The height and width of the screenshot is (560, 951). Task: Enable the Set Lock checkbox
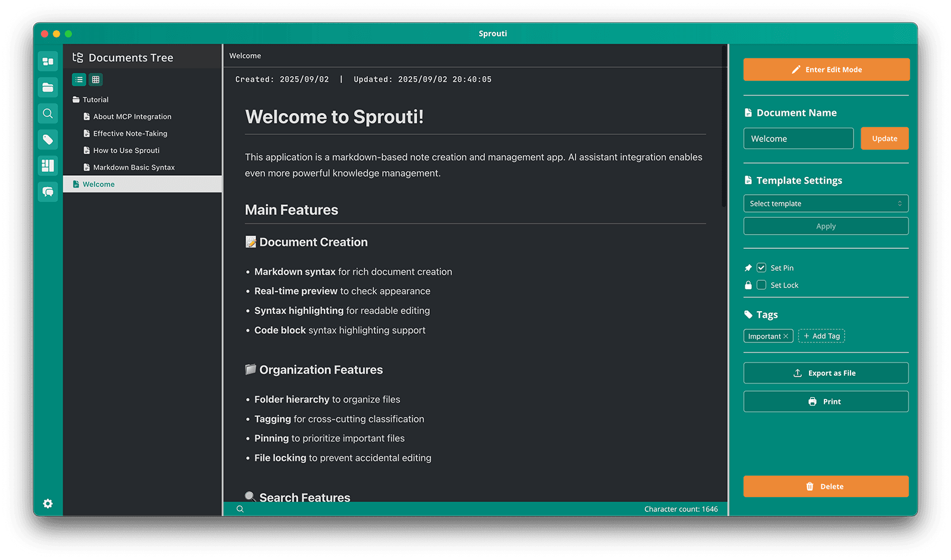tap(761, 285)
